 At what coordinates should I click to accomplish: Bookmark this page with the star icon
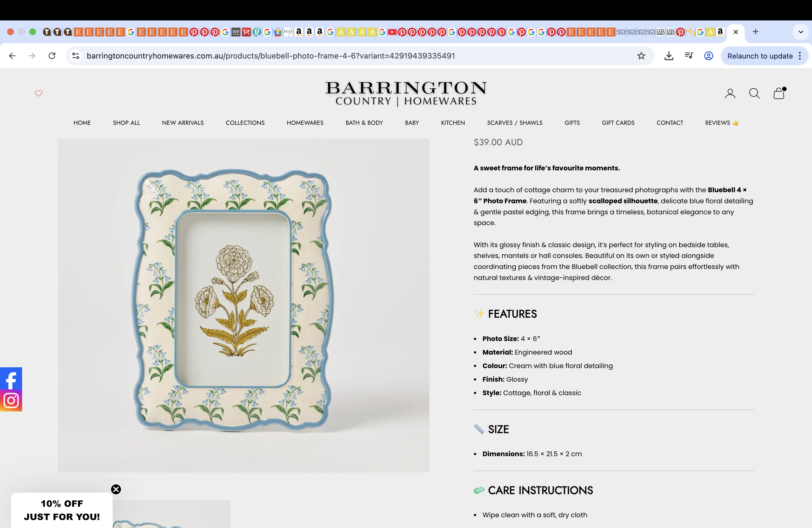pyautogui.click(x=641, y=56)
